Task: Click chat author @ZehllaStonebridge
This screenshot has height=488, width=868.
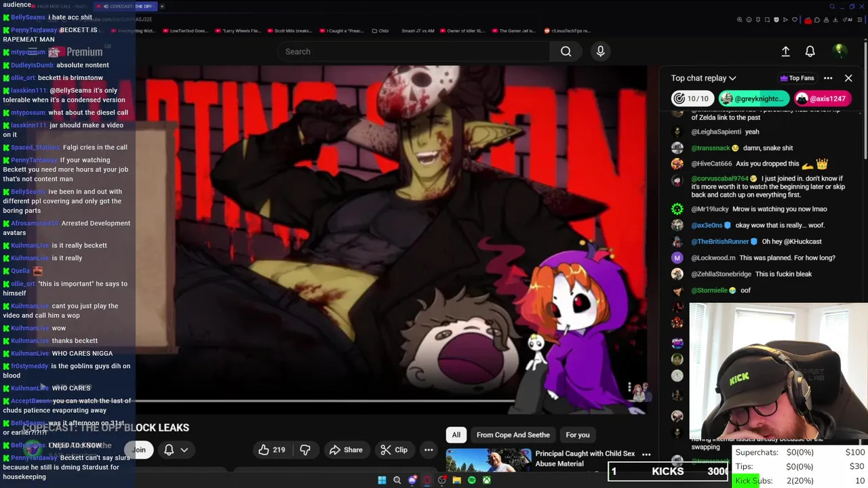Action: [x=722, y=274]
